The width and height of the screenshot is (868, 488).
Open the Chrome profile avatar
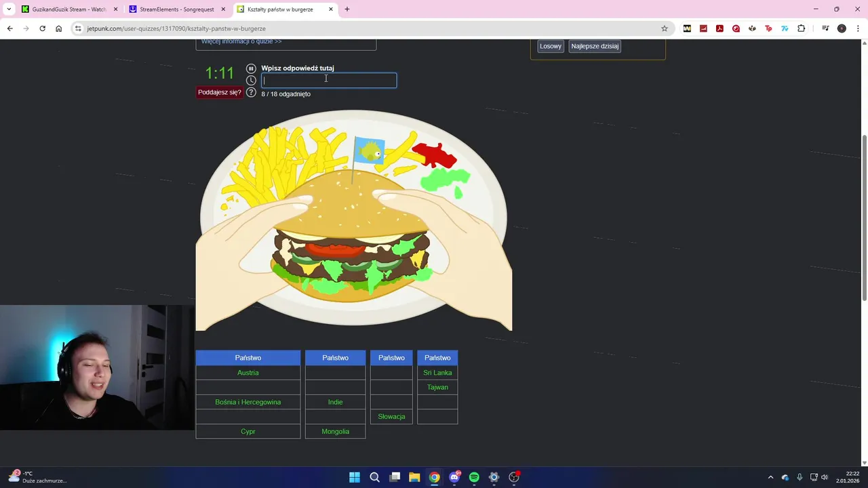pyautogui.click(x=842, y=28)
